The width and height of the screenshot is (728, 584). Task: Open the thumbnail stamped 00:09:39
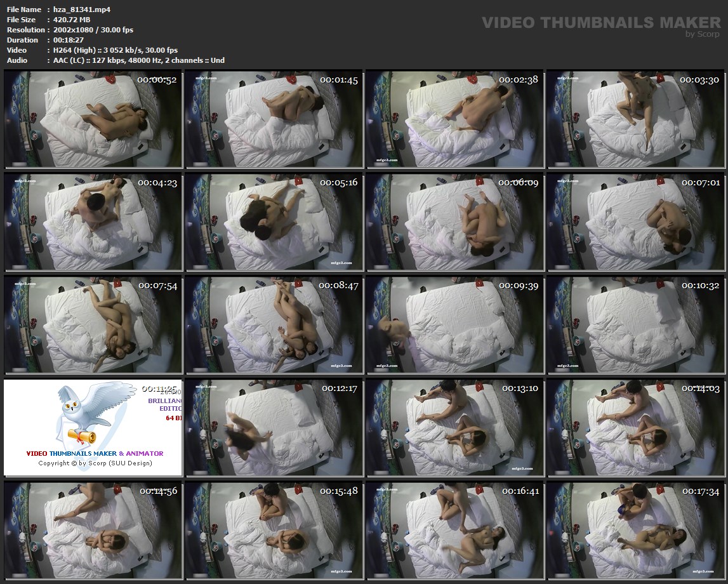coord(455,324)
